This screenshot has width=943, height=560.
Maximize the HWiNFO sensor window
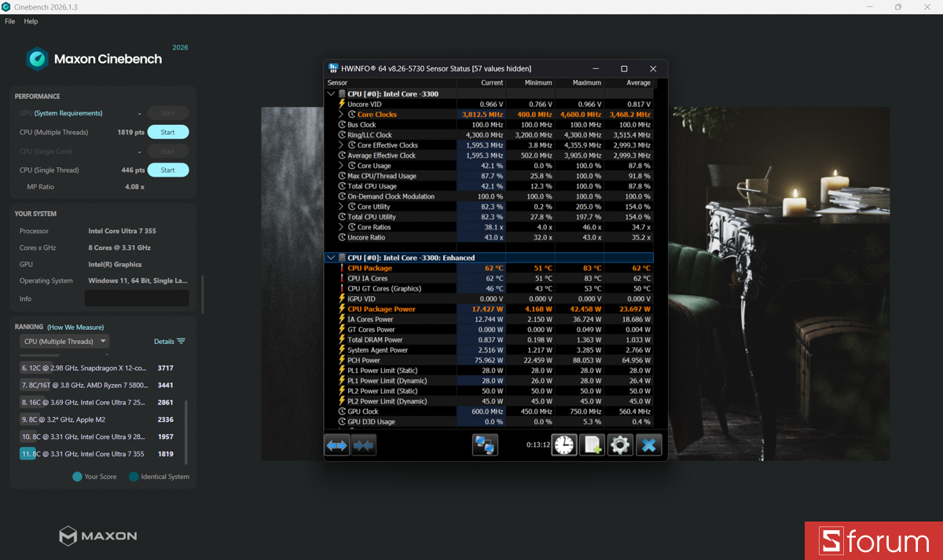(624, 68)
